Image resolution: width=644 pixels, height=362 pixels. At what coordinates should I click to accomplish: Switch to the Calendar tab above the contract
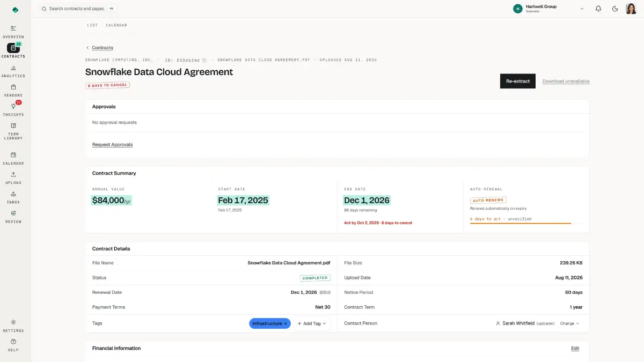(116, 25)
